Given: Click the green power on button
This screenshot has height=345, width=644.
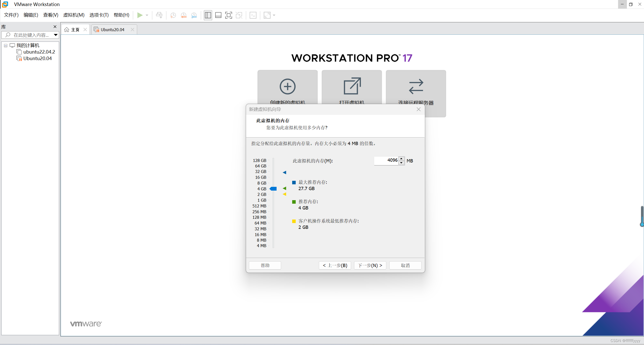Looking at the screenshot, I should [x=140, y=15].
